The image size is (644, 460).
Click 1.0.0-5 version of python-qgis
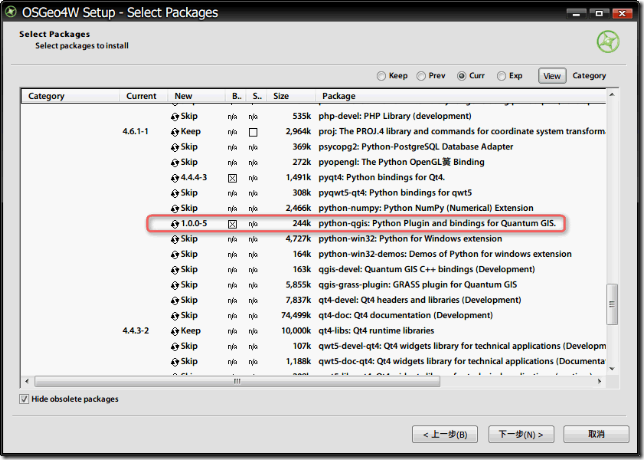point(194,223)
